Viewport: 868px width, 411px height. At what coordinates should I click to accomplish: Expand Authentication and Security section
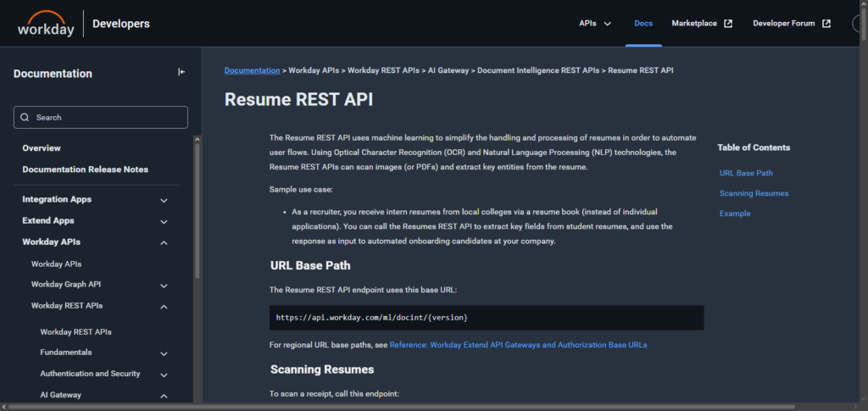[x=164, y=375]
